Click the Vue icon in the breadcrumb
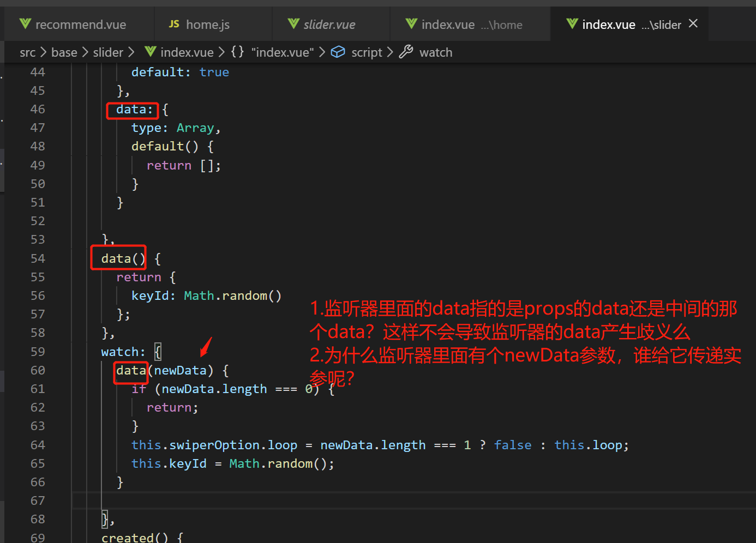This screenshot has width=756, height=543. [151, 52]
